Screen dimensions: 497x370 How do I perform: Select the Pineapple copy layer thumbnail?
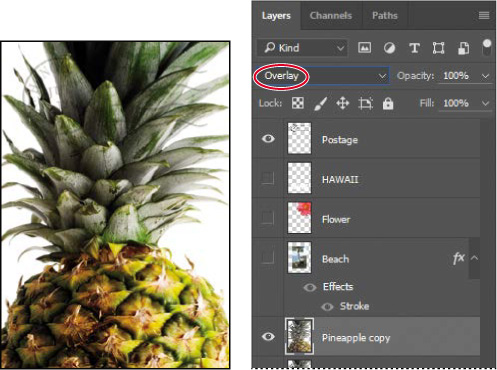click(x=299, y=336)
